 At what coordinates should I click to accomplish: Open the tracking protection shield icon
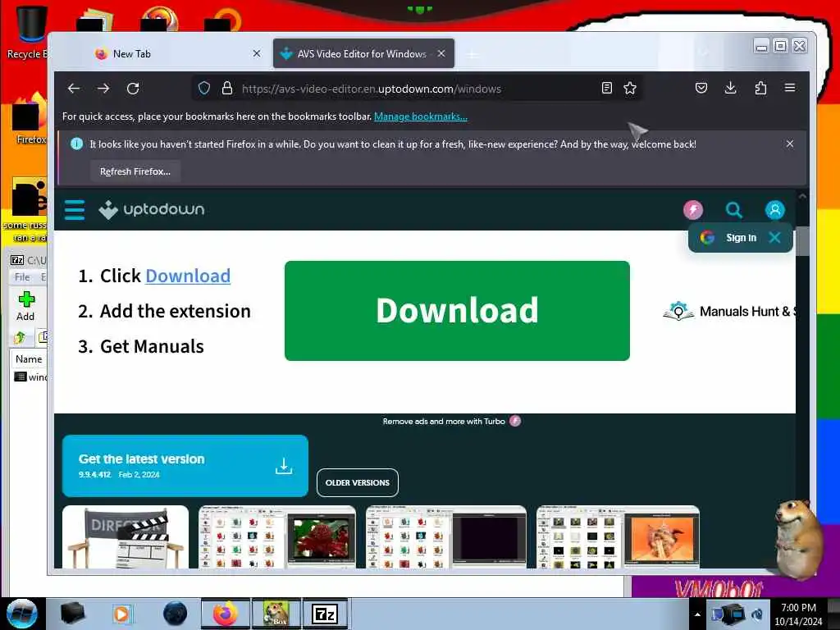coord(204,89)
